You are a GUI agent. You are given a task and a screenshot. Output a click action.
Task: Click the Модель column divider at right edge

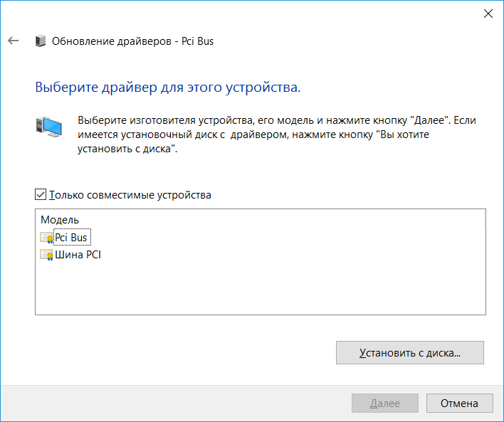(x=485, y=220)
